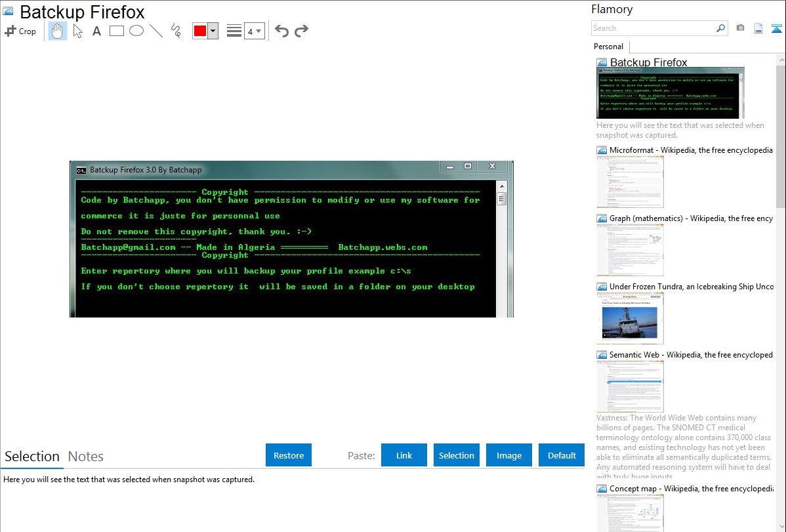
Task: Open the Personal tab
Action: coord(608,47)
